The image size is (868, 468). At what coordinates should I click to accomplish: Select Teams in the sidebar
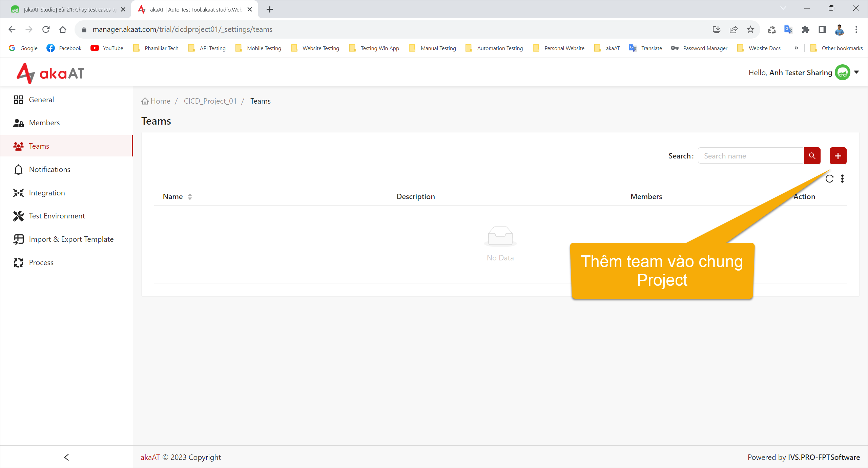point(66,146)
